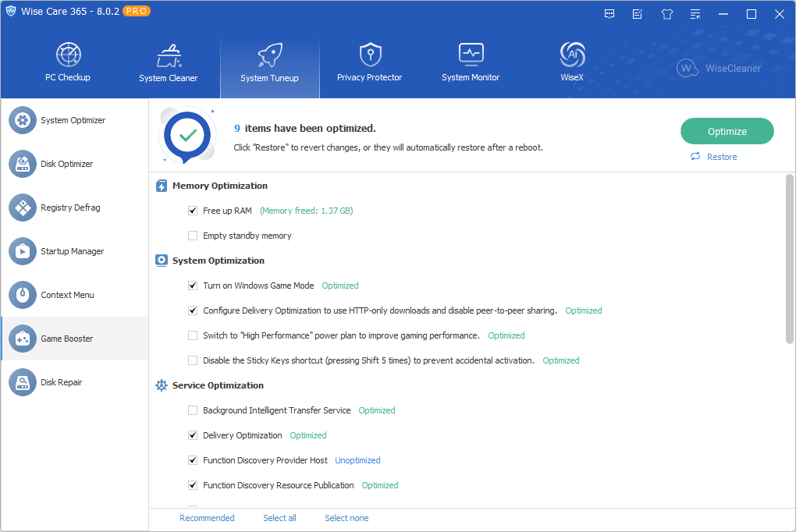Select the System Tuneup rocket icon

269,55
